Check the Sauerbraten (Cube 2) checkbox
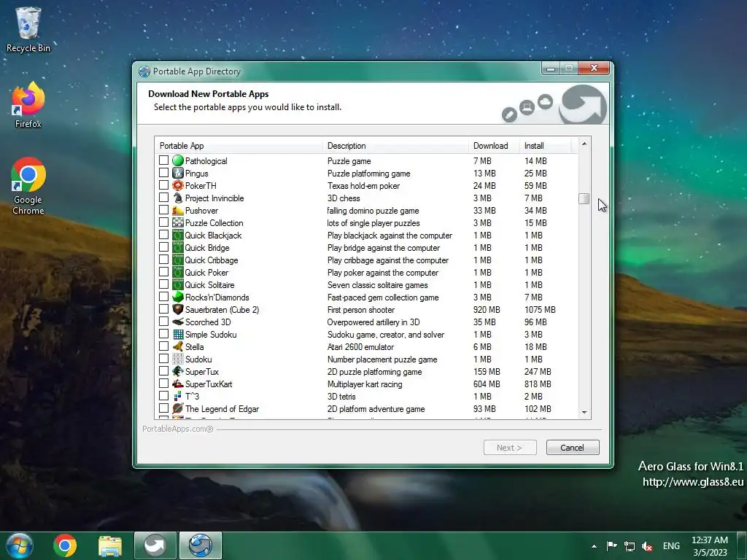 click(x=163, y=309)
